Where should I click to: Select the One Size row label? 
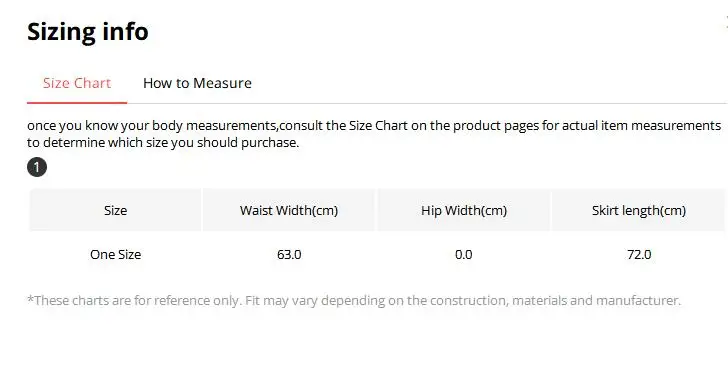tap(116, 254)
